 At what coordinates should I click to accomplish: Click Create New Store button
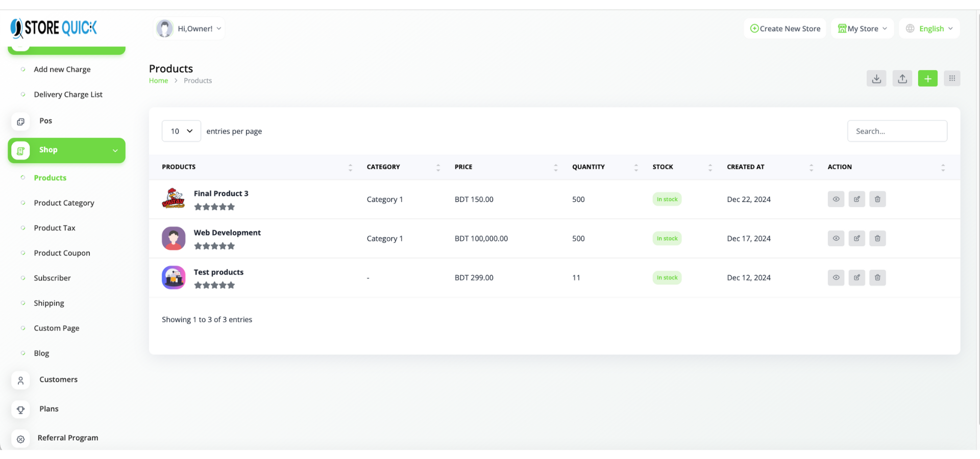pyautogui.click(x=785, y=29)
